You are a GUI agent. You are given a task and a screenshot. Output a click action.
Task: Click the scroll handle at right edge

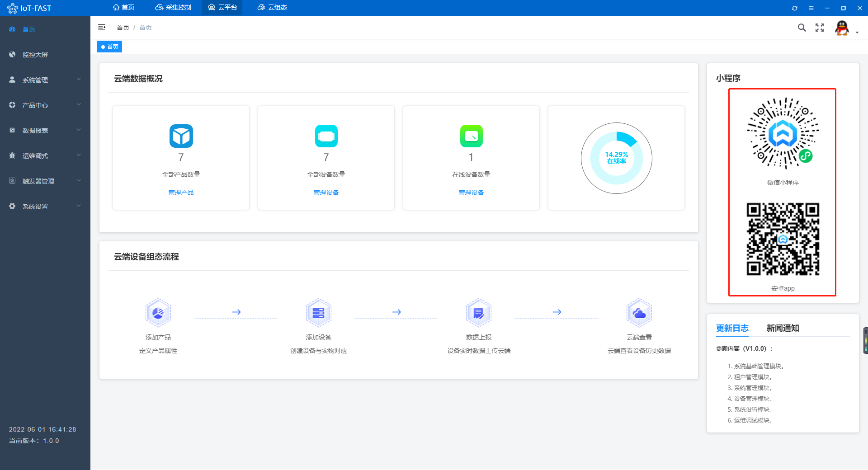click(x=866, y=340)
